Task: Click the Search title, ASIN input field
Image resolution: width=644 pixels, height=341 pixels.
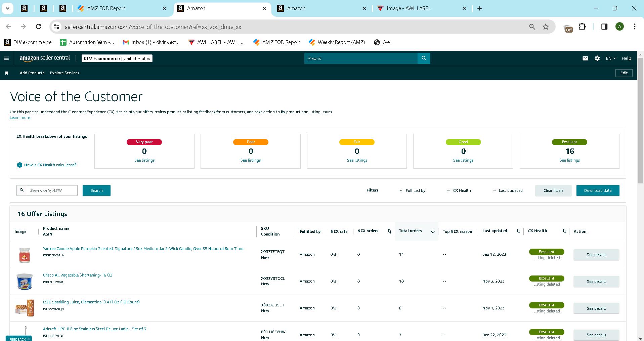Action: point(52,190)
